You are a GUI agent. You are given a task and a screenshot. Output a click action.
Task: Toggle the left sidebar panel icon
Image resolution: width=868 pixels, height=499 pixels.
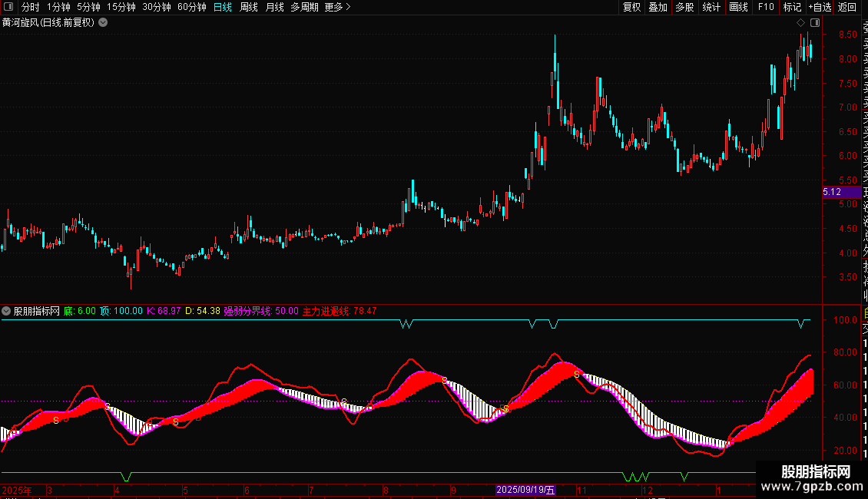[8, 7]
